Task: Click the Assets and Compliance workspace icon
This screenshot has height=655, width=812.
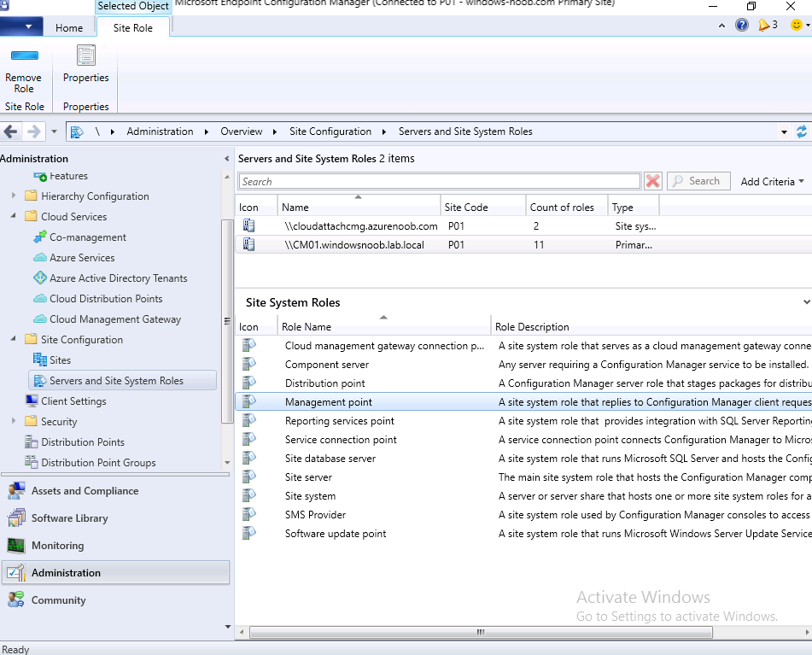Action: [x=16, y=491]
